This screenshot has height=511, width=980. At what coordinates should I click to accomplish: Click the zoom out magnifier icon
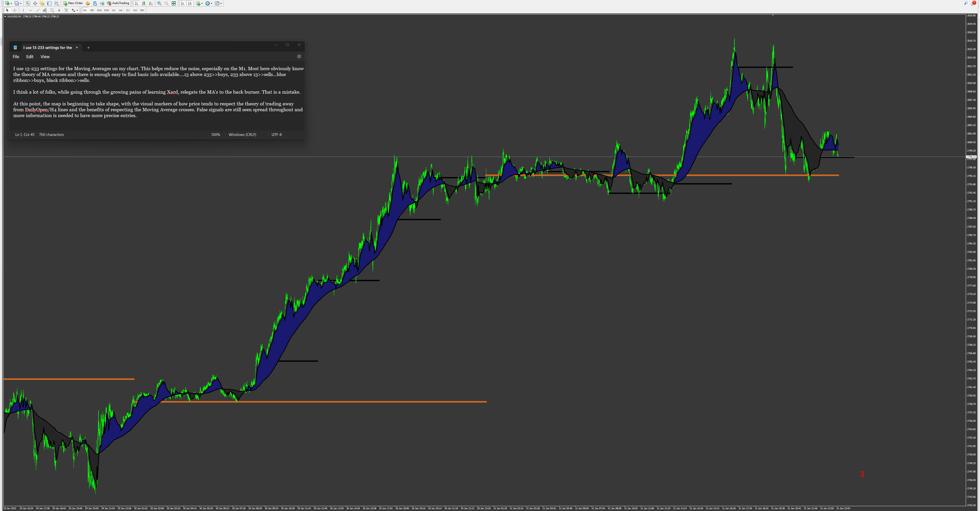[x=166, y=3]
